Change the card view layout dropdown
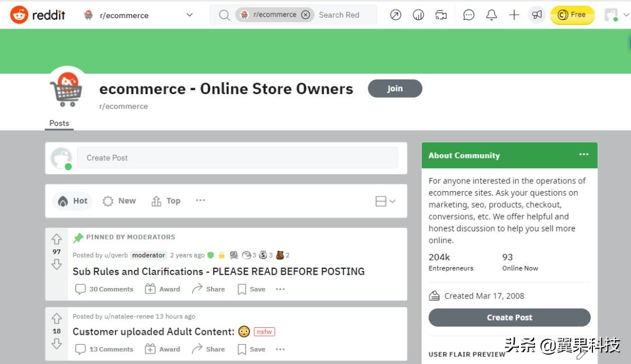Screen dimensions: 631x364 tap(385, 201)
